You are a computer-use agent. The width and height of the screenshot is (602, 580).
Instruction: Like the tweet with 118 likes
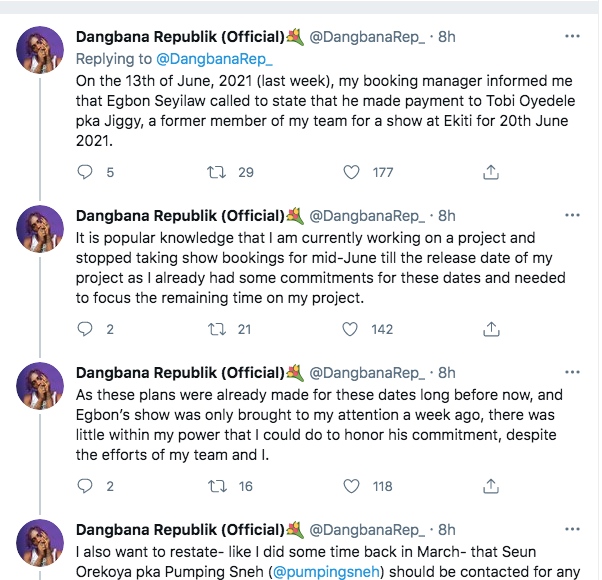[x=352, y=487]
